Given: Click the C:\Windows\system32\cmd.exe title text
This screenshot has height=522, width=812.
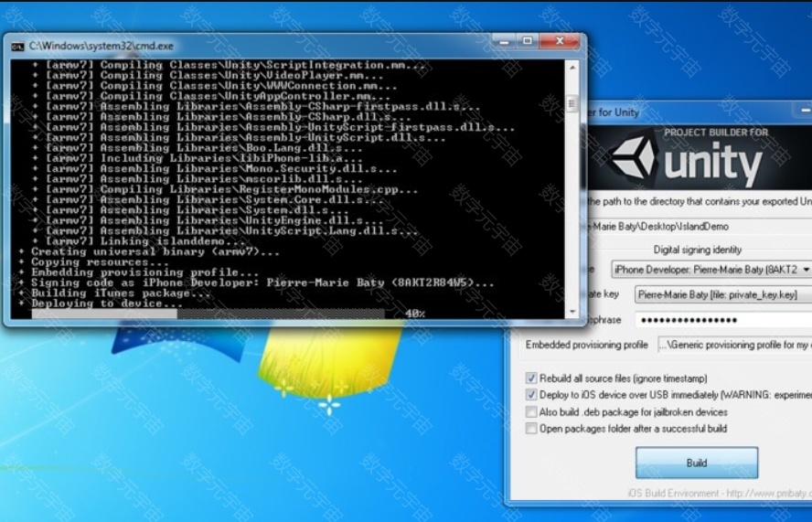Looking at the screenshot, I should [x=101, y=46].
